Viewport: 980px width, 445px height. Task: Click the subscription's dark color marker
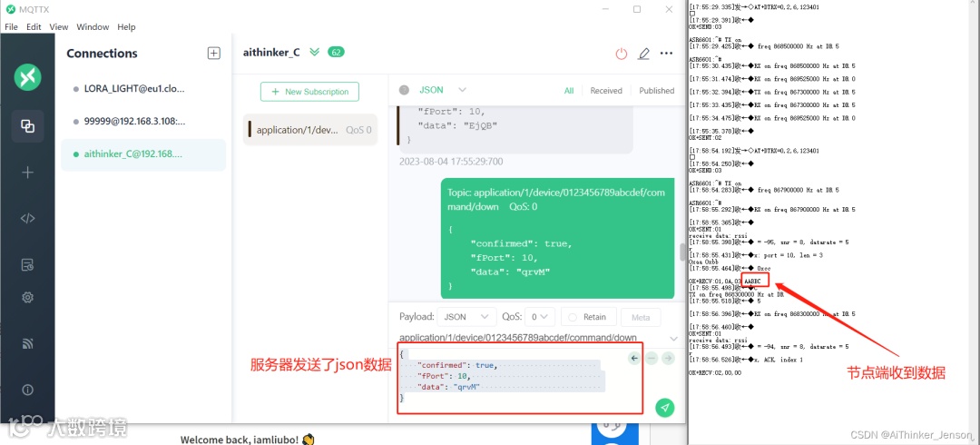click(x=250, y=130)
